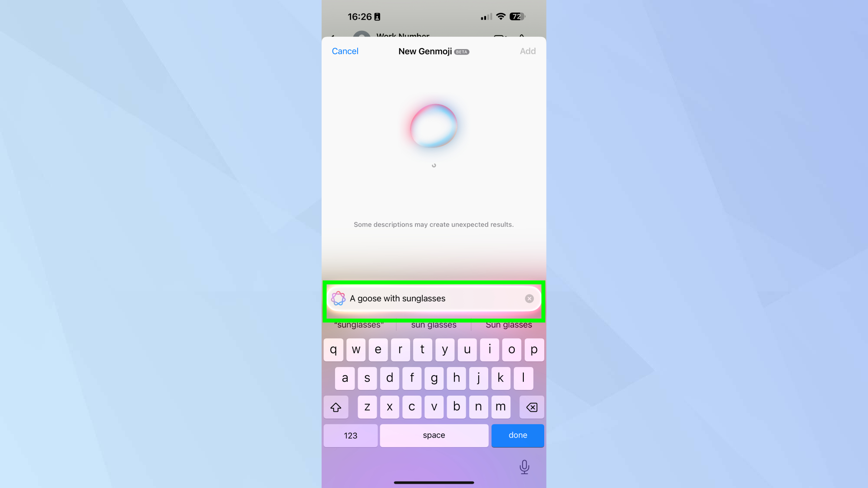The height and width of the screenshot is (488, 868).
Task: Select 'sunglasses' autocorrect suggestion
Action: [x=358, y=325]
